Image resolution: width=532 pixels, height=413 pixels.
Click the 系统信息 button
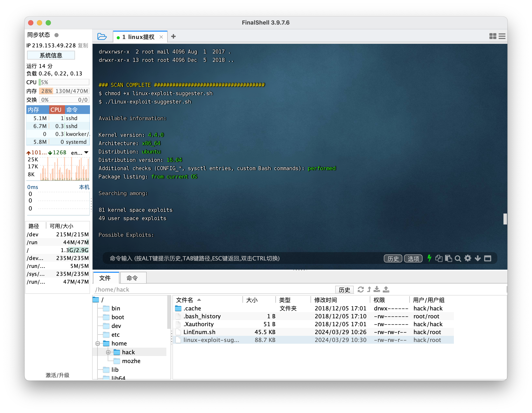pyautogui.click(x=51, y=55)
